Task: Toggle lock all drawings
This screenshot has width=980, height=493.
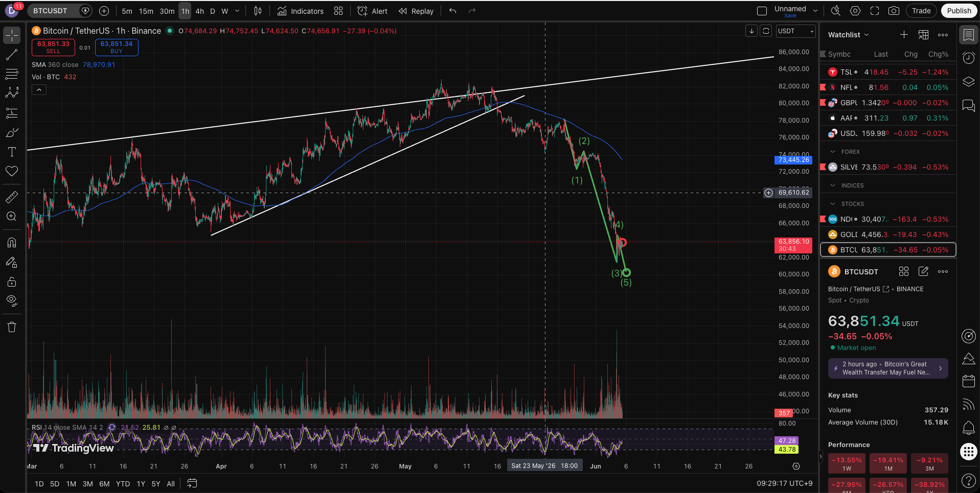Action: pyautogui.click(x=12, y=281)
